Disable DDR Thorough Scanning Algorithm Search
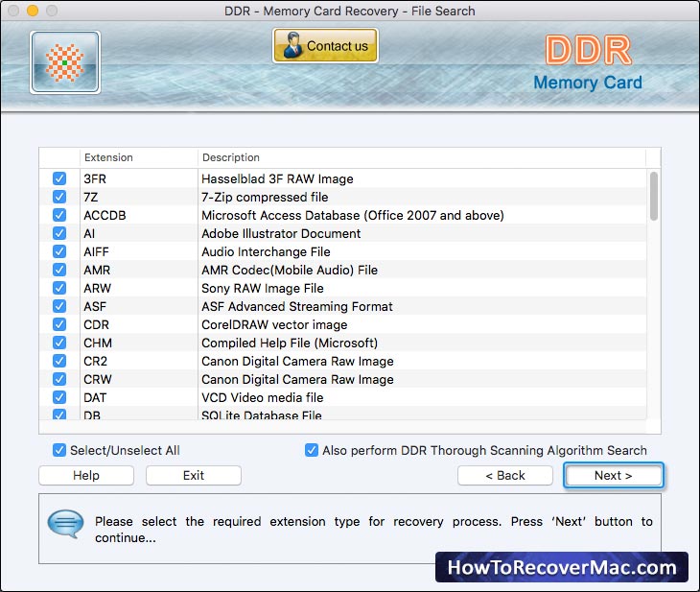 312,450
